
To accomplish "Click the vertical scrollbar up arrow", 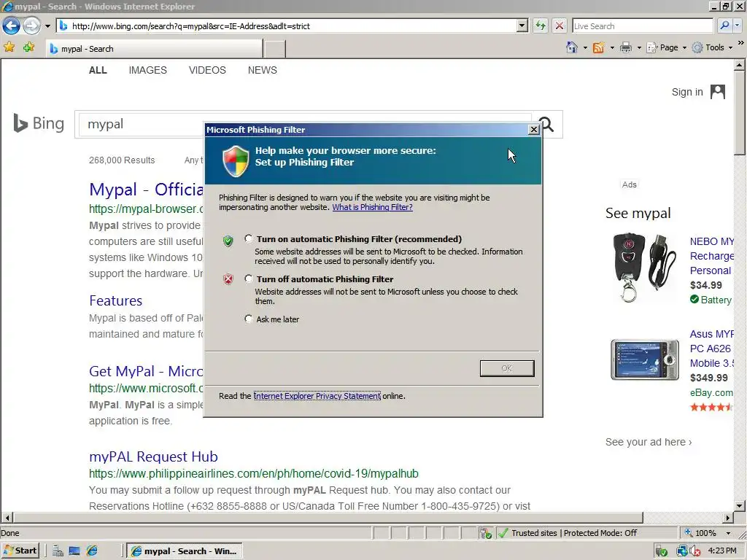I will pos(740,64).
